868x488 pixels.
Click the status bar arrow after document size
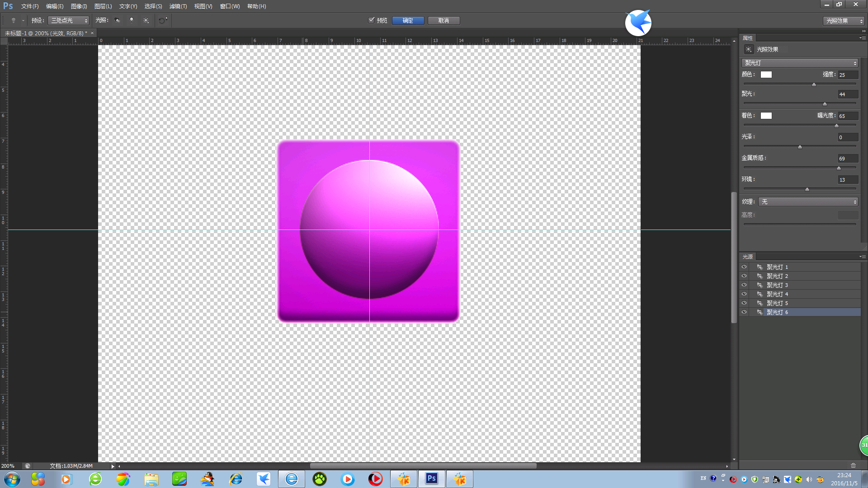(x=113, y=466)
